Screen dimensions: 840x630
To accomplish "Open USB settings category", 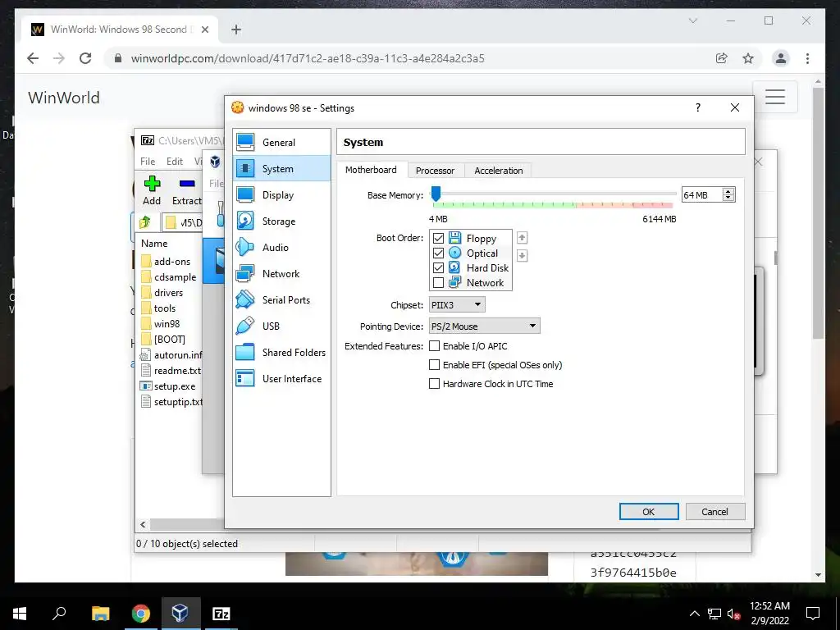I will (x=282, y=326).
